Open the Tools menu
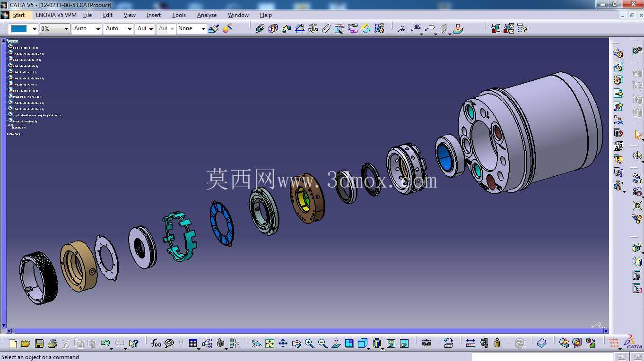The width and height of the screenshot is (644, 361). tap(179, 15)
